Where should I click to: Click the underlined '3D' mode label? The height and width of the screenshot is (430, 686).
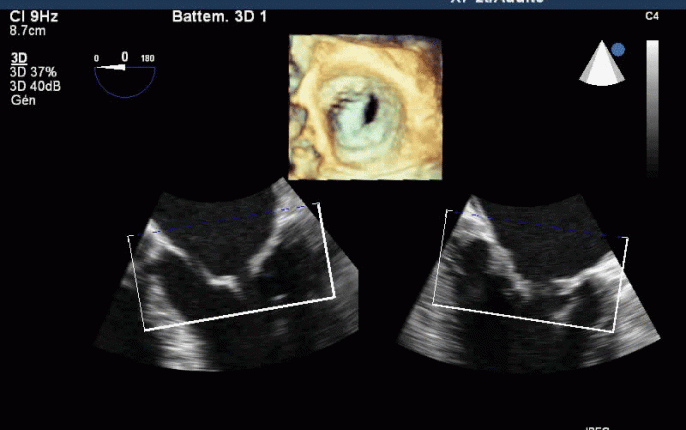[x=19, y=58]
